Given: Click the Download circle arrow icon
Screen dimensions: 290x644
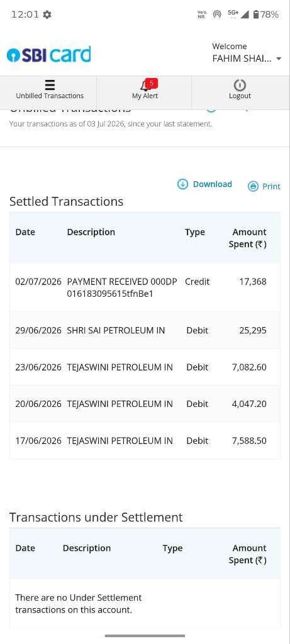Looking at the screenshot, I should 182,184.
